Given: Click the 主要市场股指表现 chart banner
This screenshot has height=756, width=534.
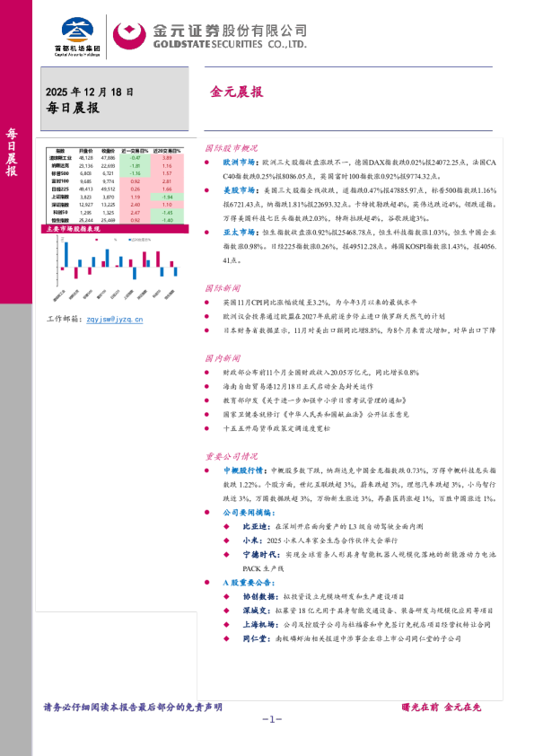Looking at the screenshot, I should [115, 229].
